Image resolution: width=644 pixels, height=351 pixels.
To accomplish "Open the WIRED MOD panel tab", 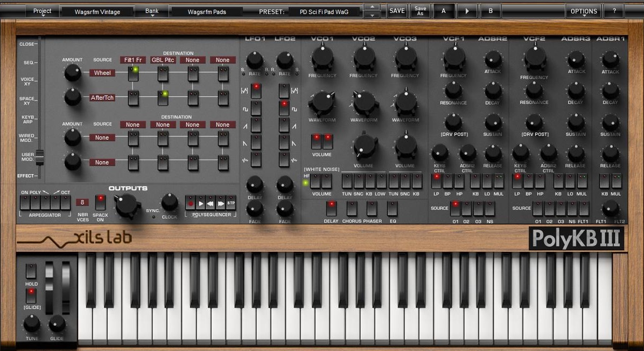I will (x=27, y=138).
